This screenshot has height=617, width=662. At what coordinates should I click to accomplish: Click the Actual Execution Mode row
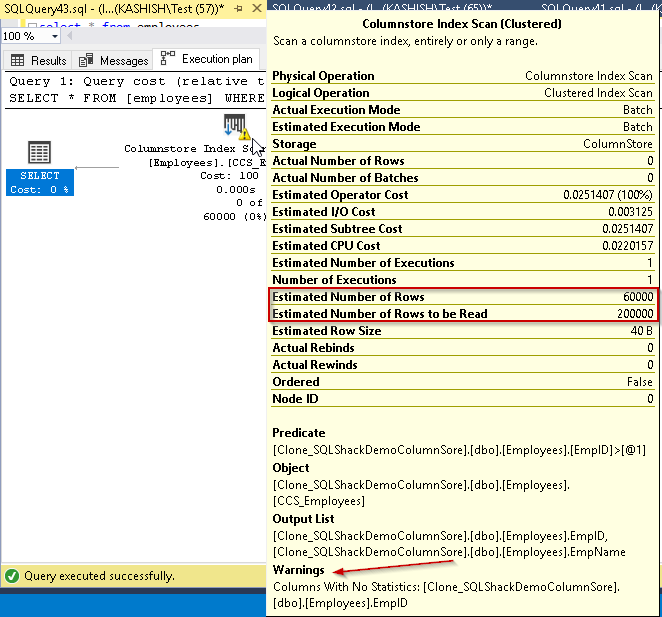pos(462,110)
